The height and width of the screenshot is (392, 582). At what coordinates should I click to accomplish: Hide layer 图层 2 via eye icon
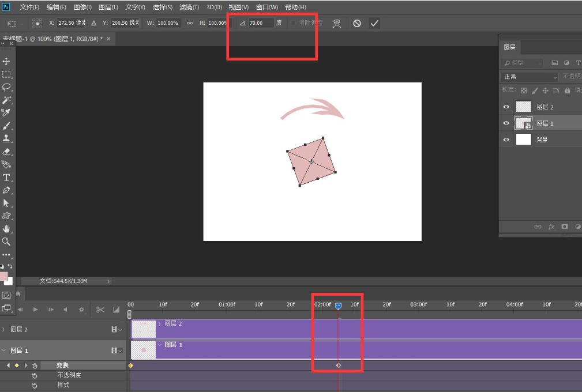click(x=506, y=107)
